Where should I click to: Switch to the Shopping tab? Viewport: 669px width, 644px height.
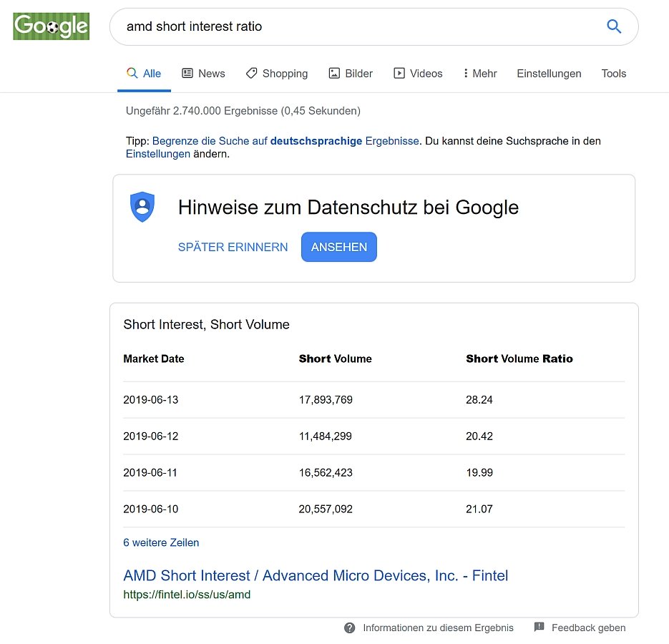276,73
